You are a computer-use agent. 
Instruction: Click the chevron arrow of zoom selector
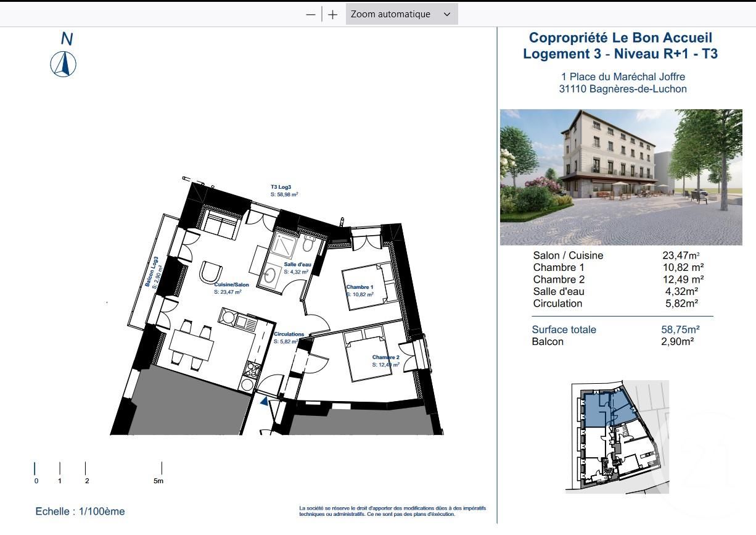click(447, 14)
